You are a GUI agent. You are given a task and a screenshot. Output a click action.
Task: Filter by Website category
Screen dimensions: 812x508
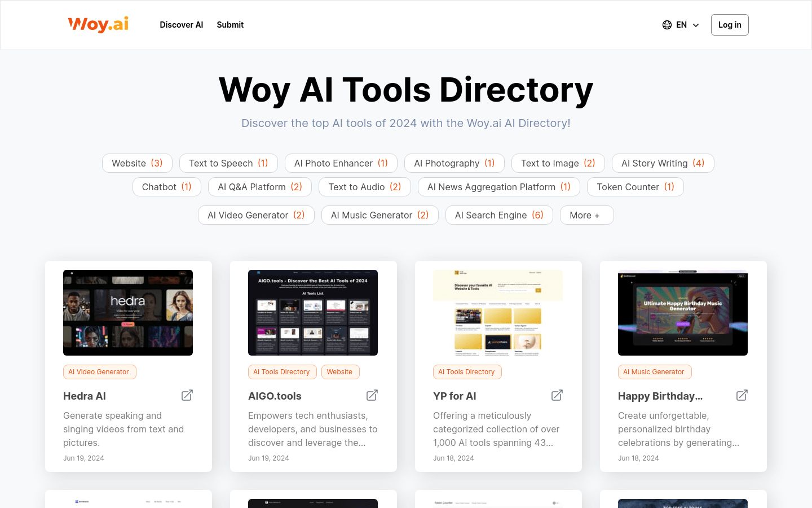click(137, 163)
